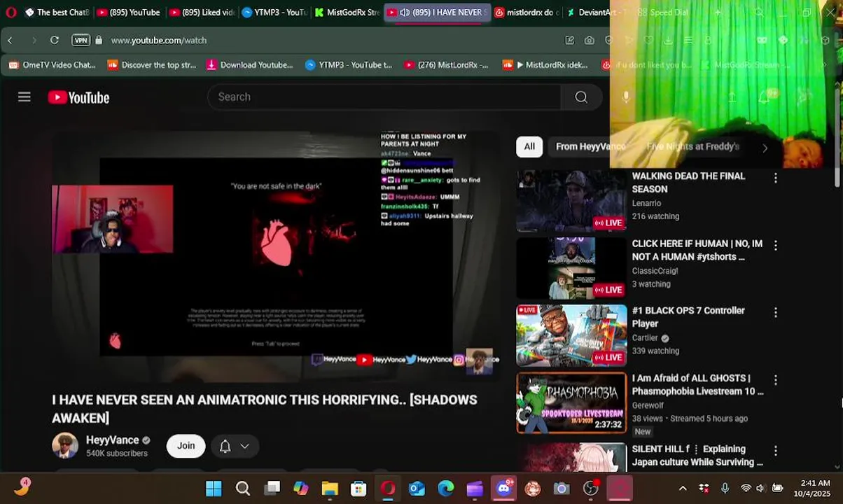Viewport: 843px width, 504px height.
Task: Open the 'MistLordRx idek...' bookmark
Action: pyautogui.click(x=545, y=64)
